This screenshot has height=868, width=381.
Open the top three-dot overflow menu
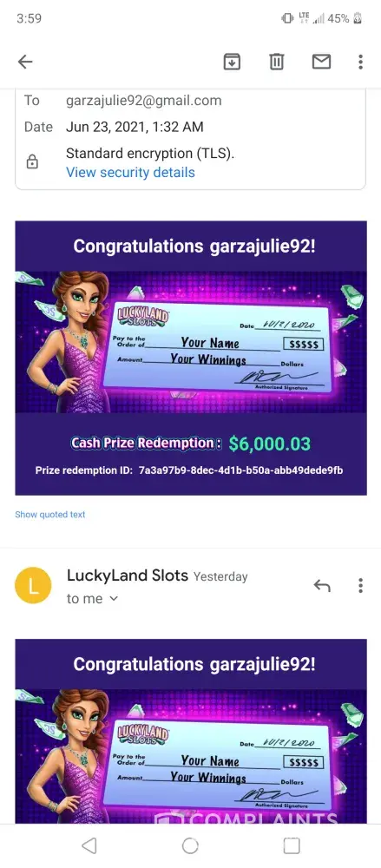360,62
